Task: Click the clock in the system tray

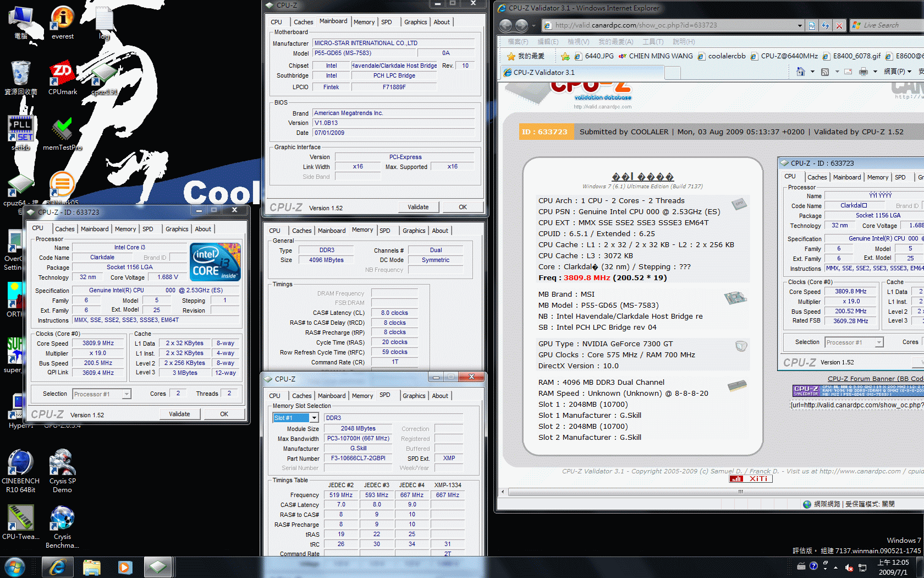Action: tap(893, 568)
